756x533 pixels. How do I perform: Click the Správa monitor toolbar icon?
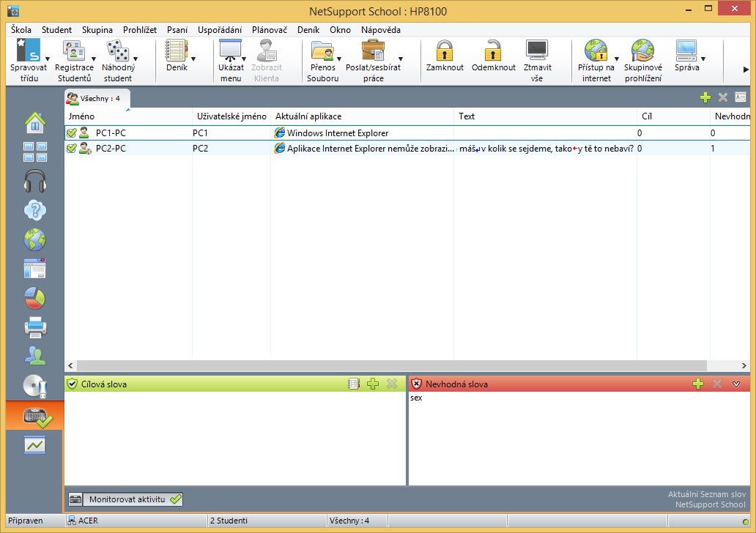click(686, 51)
